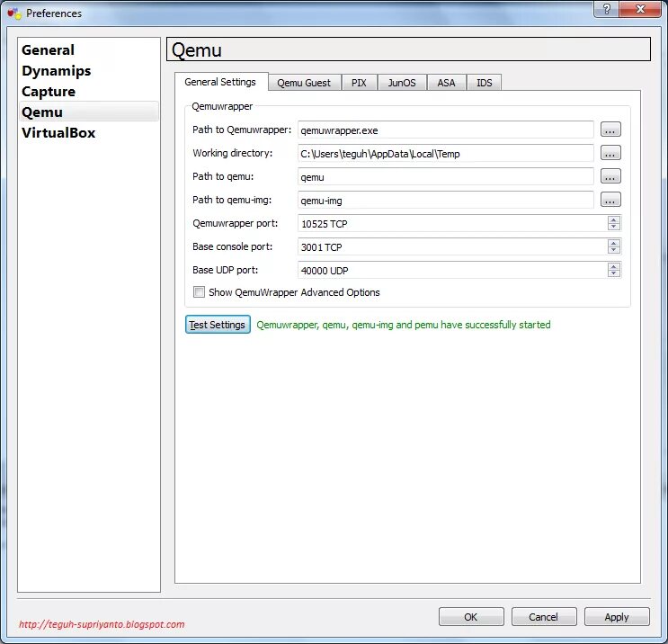Click the Path to Qemuwrapper field
The width and height of the screenshot is (668, 644).
445,130
